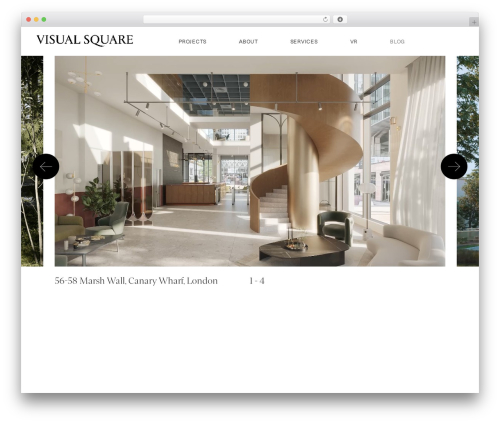Click the previous slide arrow button
The image size is (500, 423).
pyautogui.click(x=46, y=166)
